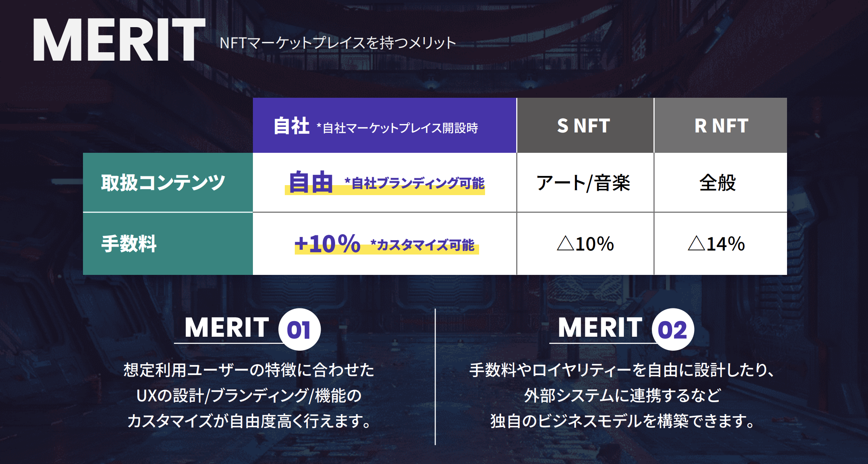
Task: Click the 01 circle badge
Action: click(x=299, y=330)
